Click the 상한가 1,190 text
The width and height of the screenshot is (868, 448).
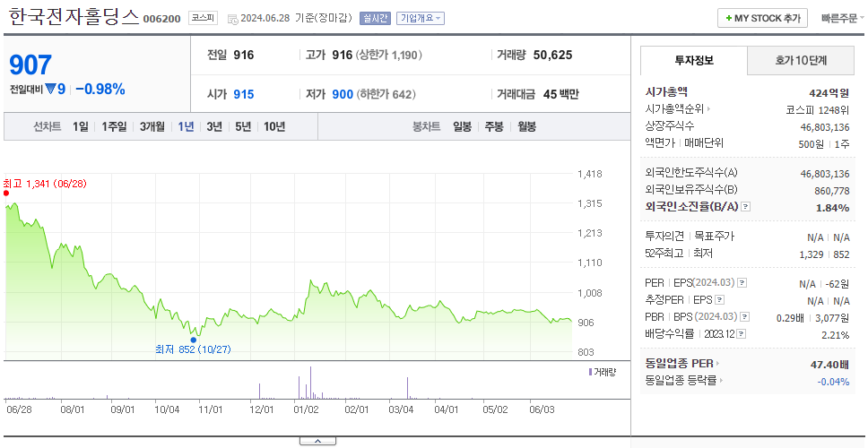(x=389, y=55)
